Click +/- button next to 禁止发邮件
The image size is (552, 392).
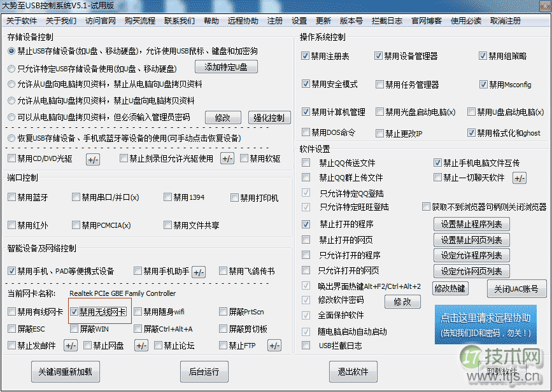coord(71,346)
